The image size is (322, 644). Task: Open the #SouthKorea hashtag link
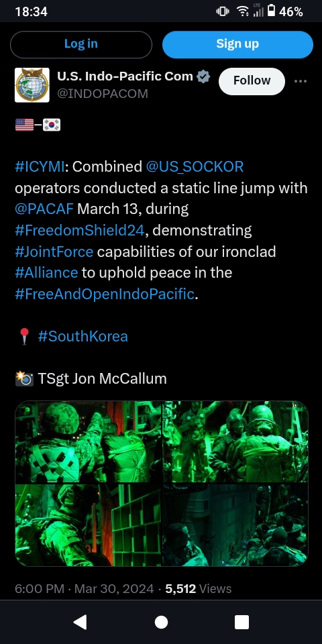pos(83,336)
